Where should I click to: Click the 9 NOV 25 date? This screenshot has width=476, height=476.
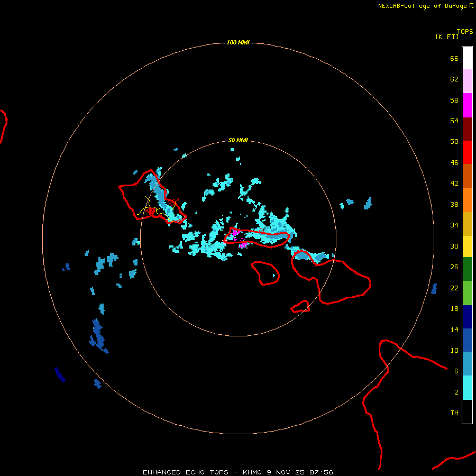click(x=286, y=472)
